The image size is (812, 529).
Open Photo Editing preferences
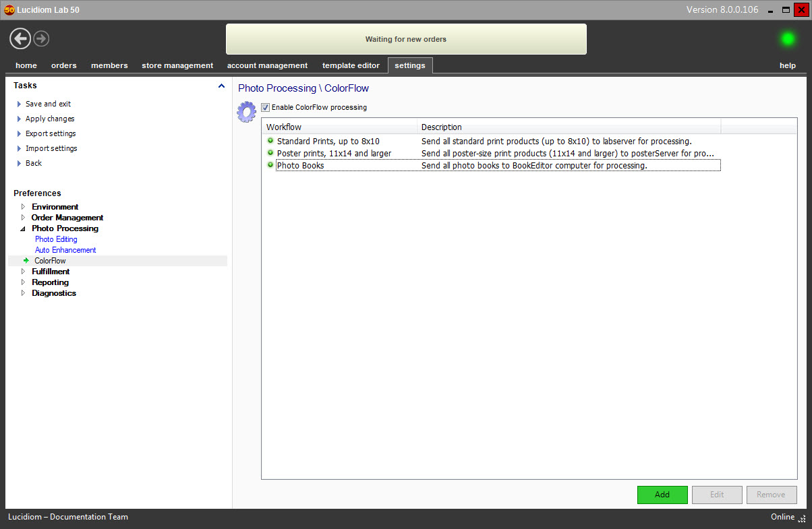(x=56, y=239)
